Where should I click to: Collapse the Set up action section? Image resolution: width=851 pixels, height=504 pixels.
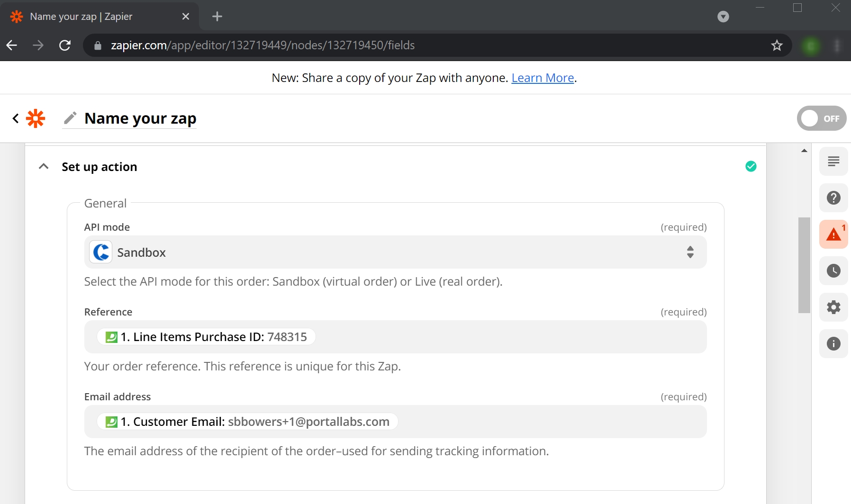(x=44, y=166)
